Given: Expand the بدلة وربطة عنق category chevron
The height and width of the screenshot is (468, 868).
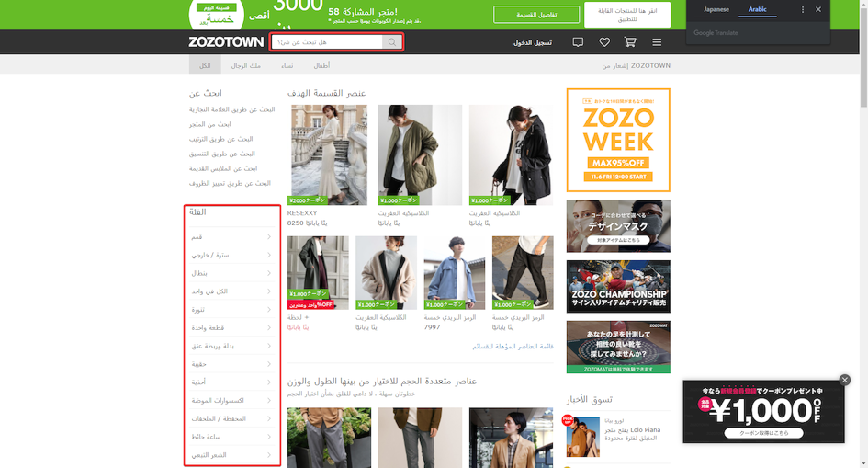Looking at the screenshot, I should point(269,346).
